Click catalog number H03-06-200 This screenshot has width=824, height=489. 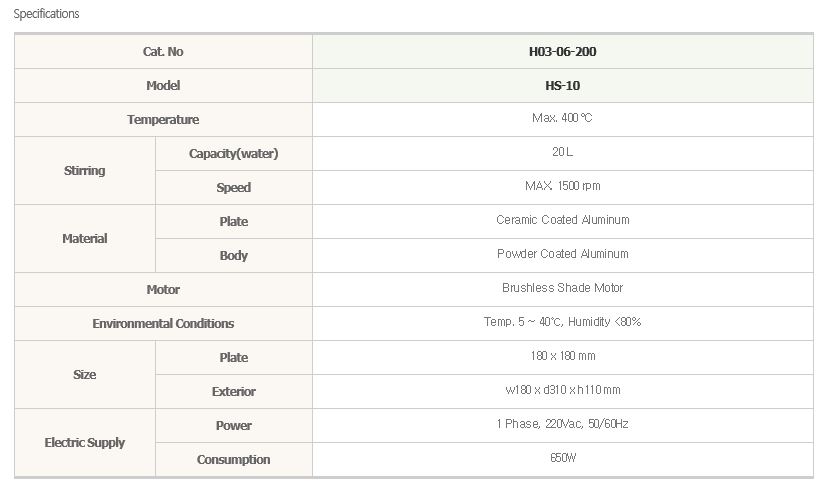562,52
